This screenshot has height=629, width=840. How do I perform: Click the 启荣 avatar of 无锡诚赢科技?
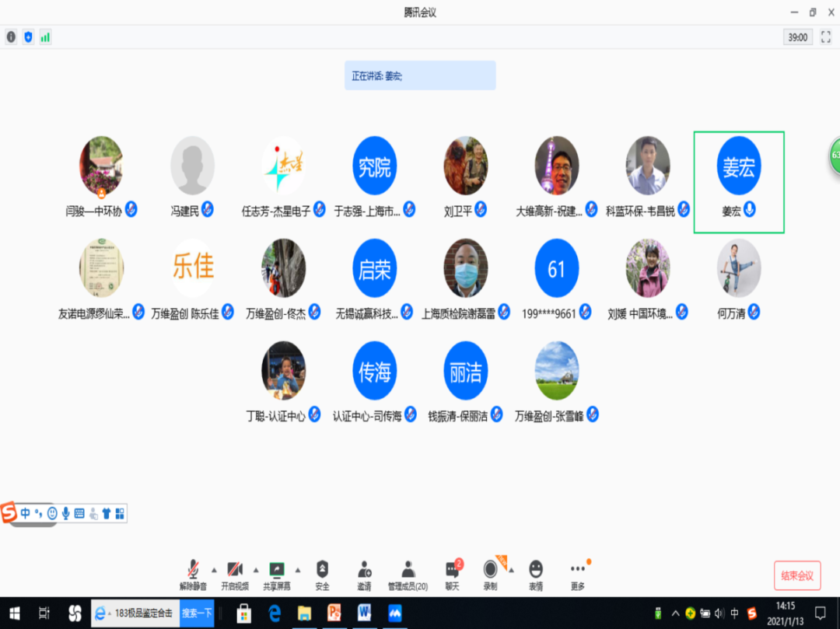tap(374, 267)
